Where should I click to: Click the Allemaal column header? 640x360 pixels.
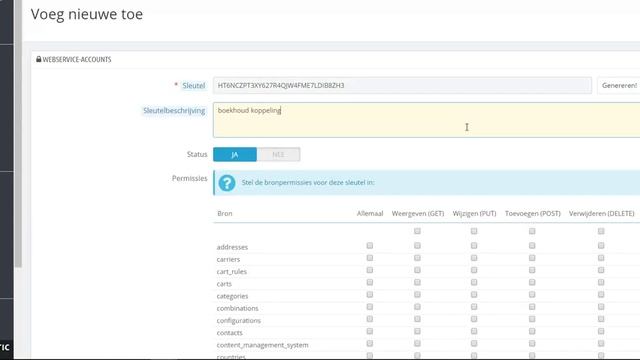click(370, 213)
